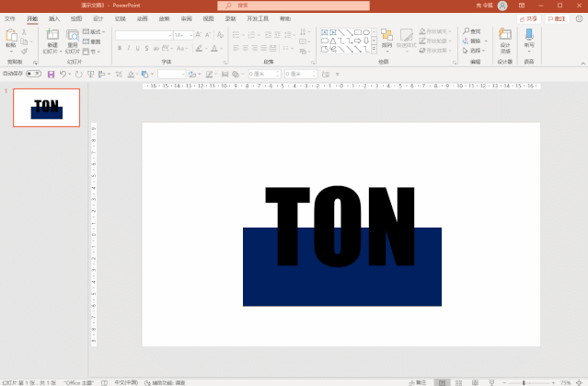The image size is (588, 386).
Task: Click the feedback smiley face icon
Action: (580, 18)
